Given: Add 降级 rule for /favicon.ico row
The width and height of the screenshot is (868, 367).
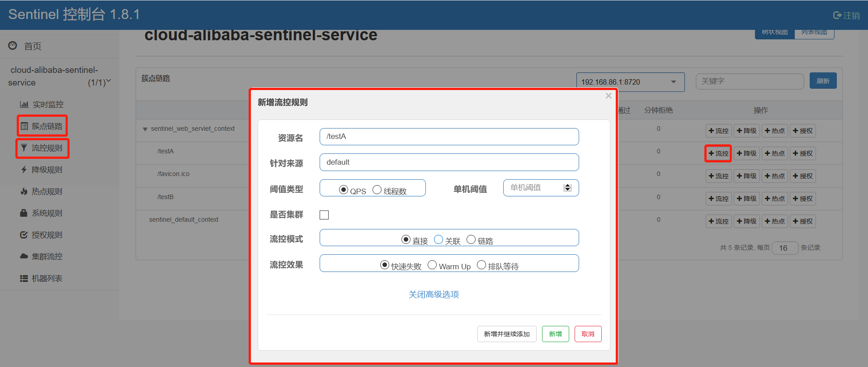Looking at the screenshot, I should [746, 176].
